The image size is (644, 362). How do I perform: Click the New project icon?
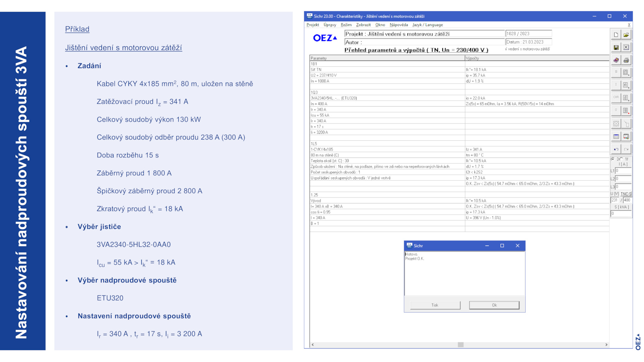(x=616, y=35)
